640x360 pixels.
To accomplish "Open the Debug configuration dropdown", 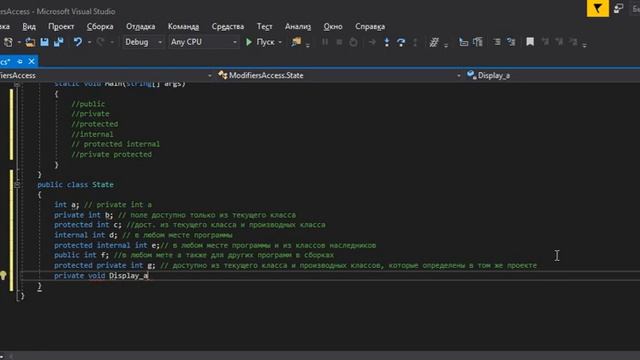I will pyautogui.click(x=143, y=42).
